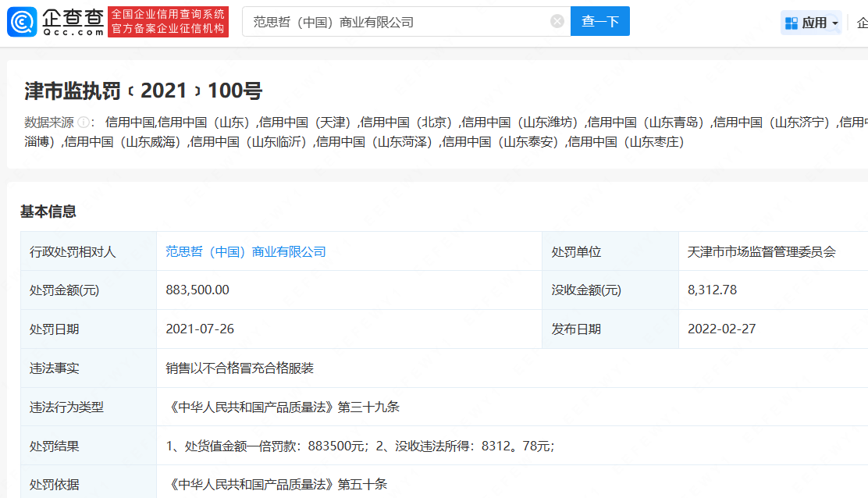Click the 处罚金额(元) label cell
This screenshot has width=868, height=498.
coord(88,290)
